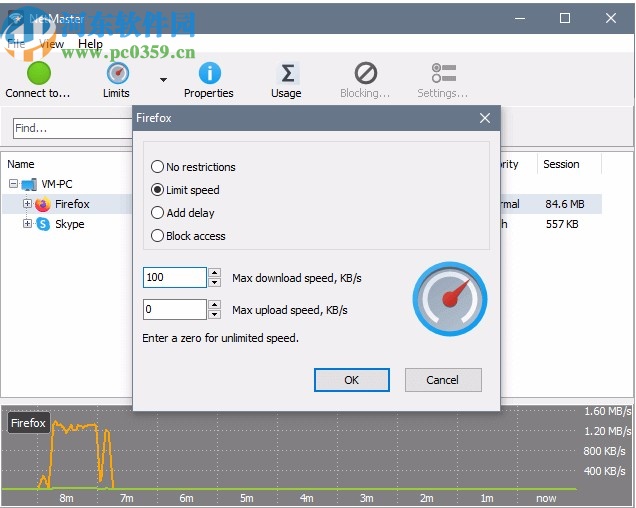Click the Name column header

coord(21,164)
